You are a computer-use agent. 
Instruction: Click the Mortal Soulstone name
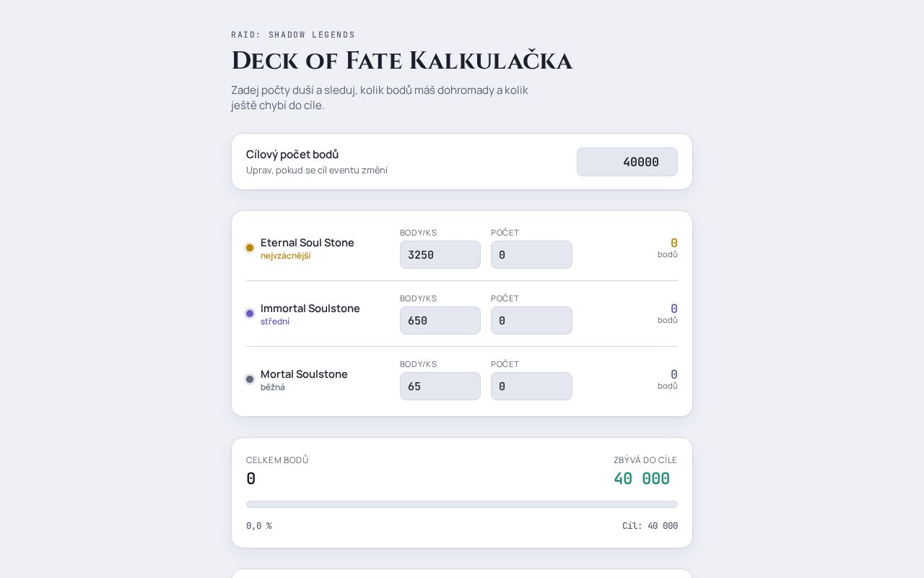pyautogui.click(x=304, y=374)
